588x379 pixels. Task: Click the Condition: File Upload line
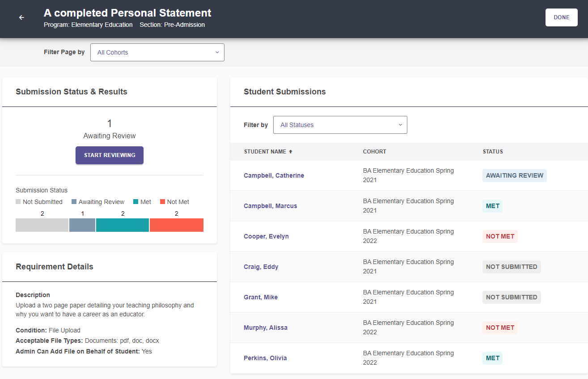point(48,330)
